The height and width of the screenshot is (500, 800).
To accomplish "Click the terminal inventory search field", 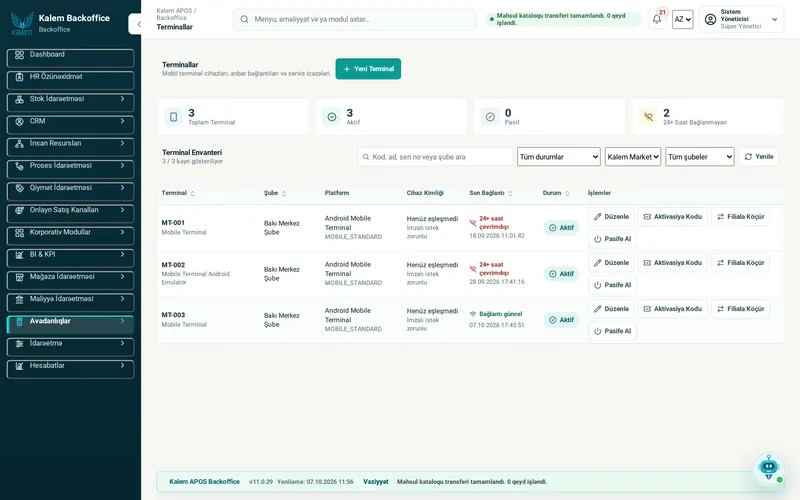I will point(435,157).
